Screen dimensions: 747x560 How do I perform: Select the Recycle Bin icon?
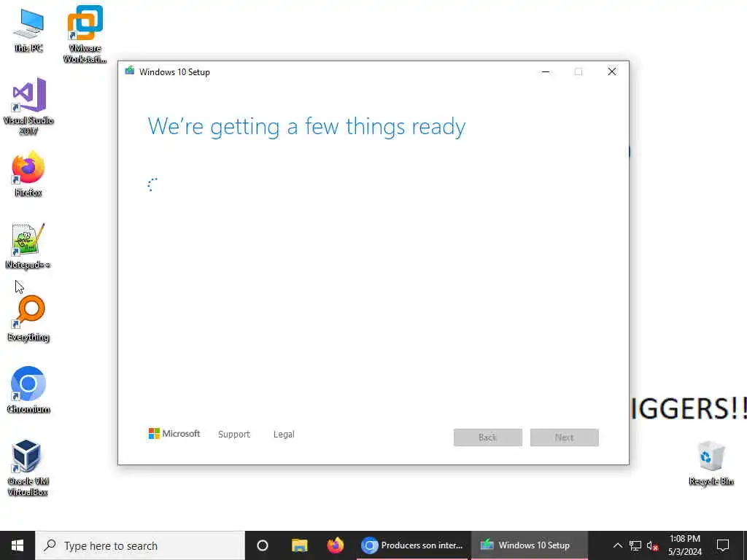711,463
